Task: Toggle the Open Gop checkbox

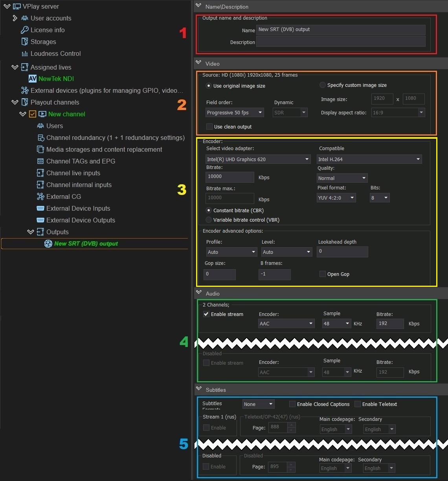Action: (x=323, y=274)
